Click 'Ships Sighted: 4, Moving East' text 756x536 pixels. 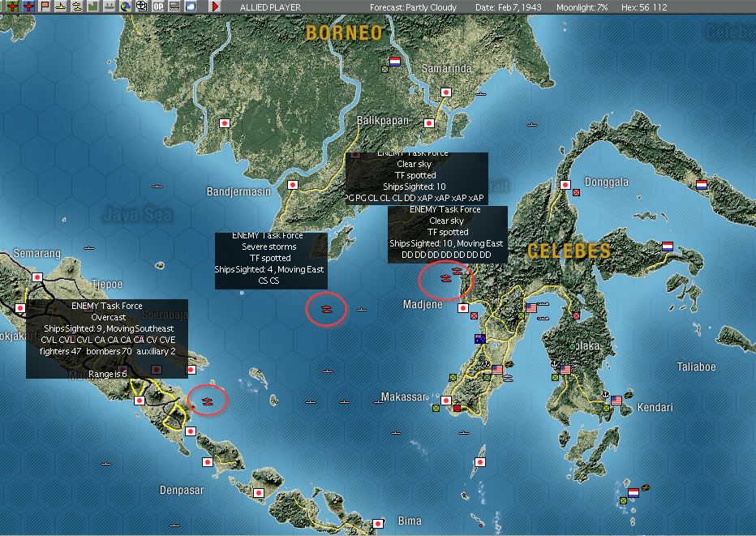[x=269, y=269]
